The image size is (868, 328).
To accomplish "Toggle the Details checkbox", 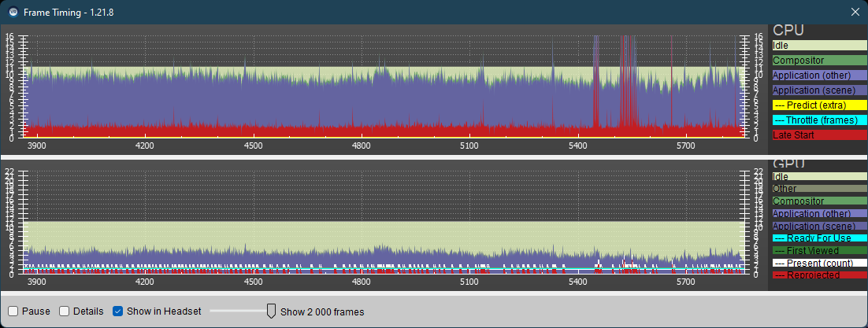I will 65,311.
